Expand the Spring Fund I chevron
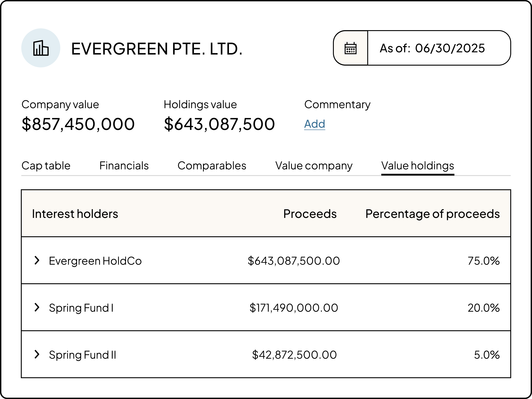532x399 pixels. (37, 307)
